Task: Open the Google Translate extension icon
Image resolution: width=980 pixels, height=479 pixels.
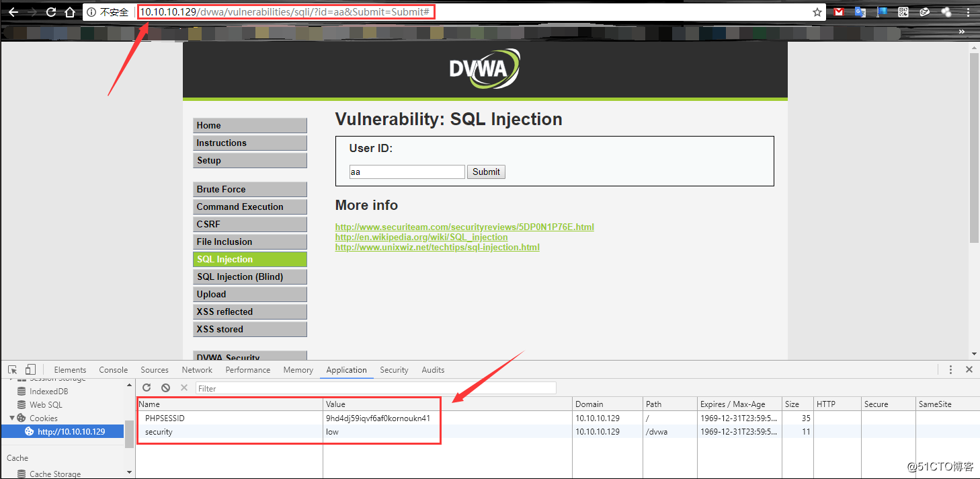Action: click(860, 12)
